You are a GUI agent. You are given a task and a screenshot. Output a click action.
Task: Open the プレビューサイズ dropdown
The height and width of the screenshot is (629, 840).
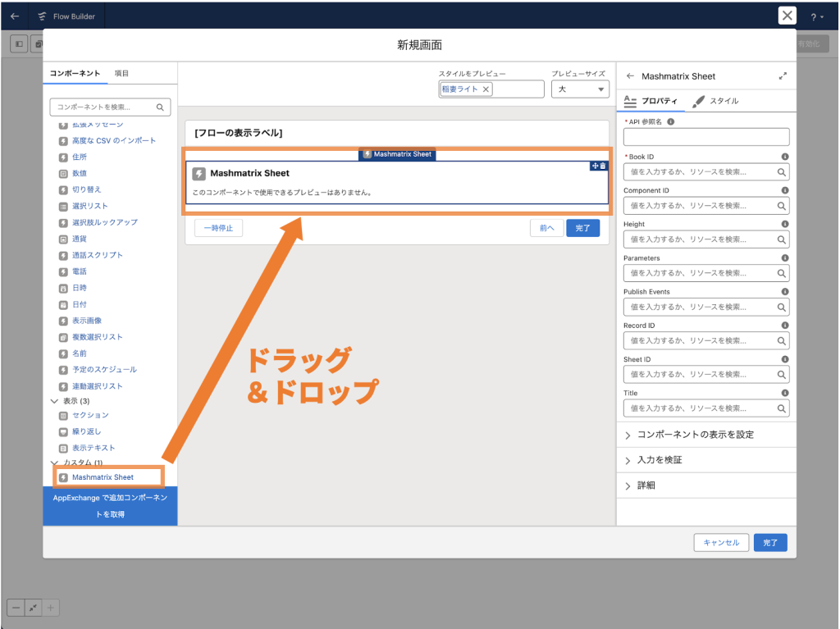pos(580,89)
